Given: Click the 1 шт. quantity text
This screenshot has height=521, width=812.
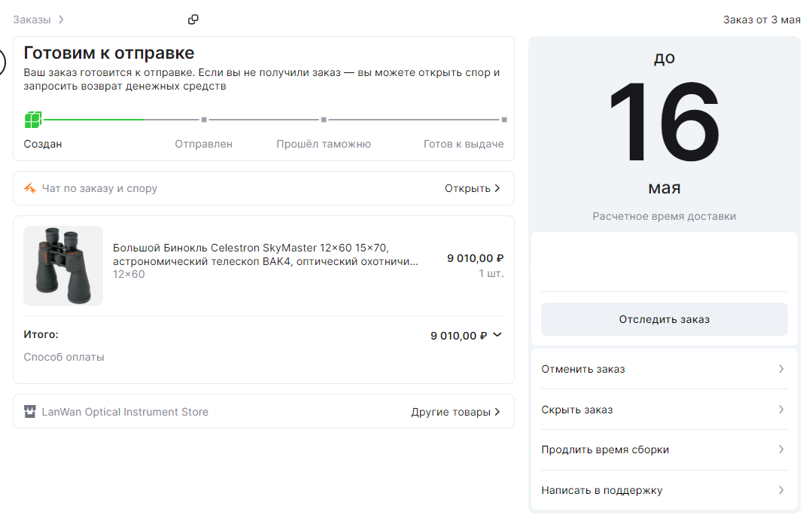Looking at the screenshot, I should coord(491,273).
